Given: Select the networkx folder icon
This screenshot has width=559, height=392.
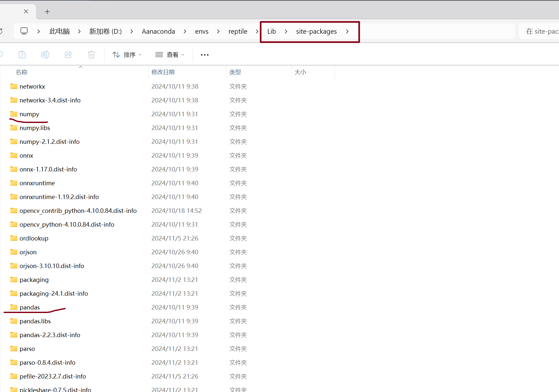Looking at the screenshot, I should pyautogui.click(x=14, y=86).
